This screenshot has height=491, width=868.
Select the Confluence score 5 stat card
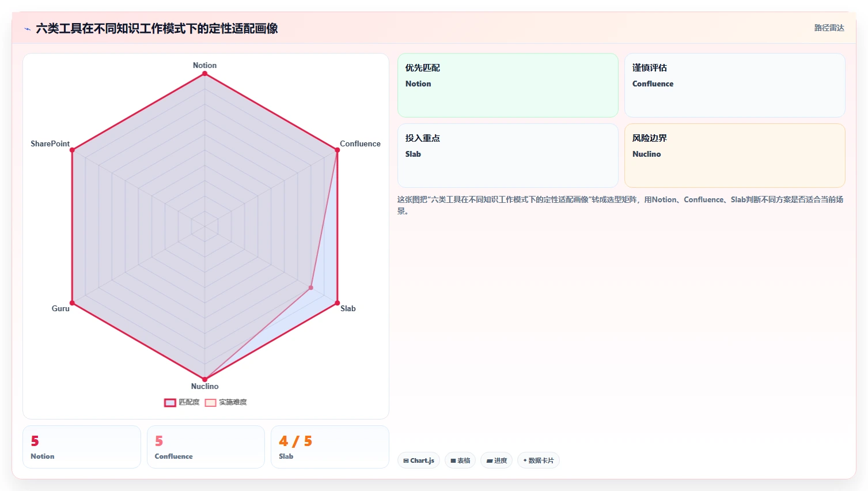206,447
